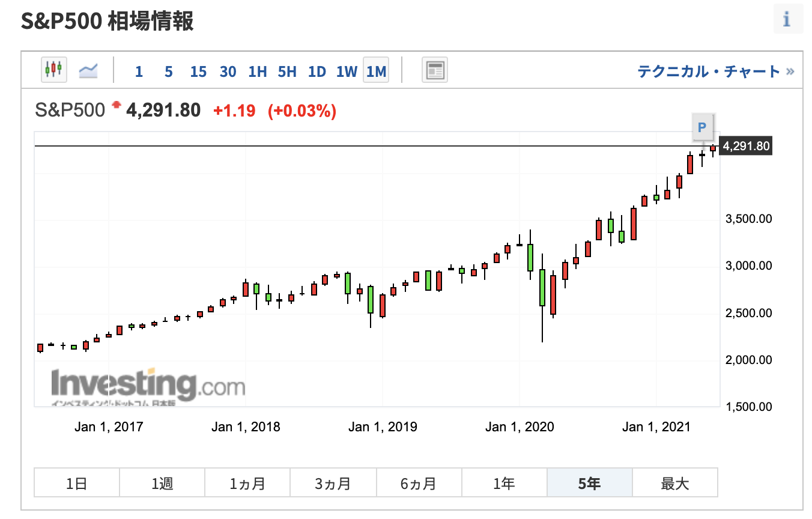The image size is (812, 519).
Task: Click the March 2020 long green crash candle
Action: pos(542,288)
